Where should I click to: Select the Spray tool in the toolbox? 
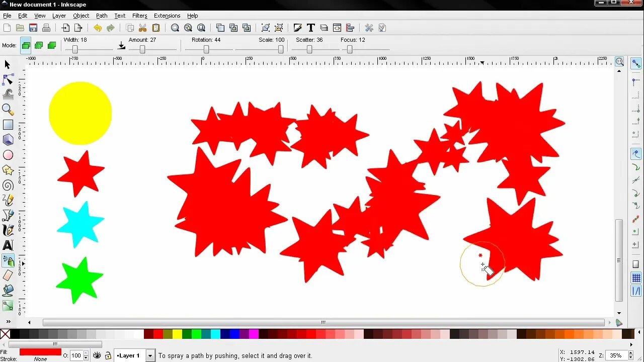coord(8,260)
